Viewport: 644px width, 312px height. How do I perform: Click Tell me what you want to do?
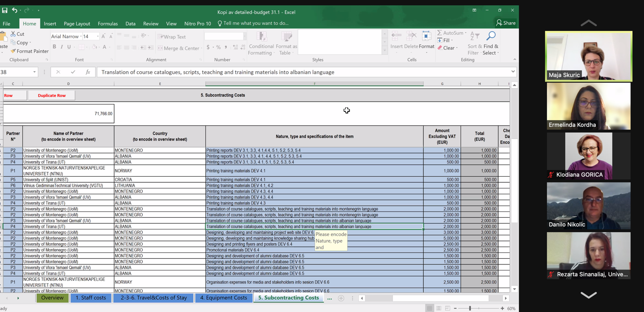coord(256,23)
